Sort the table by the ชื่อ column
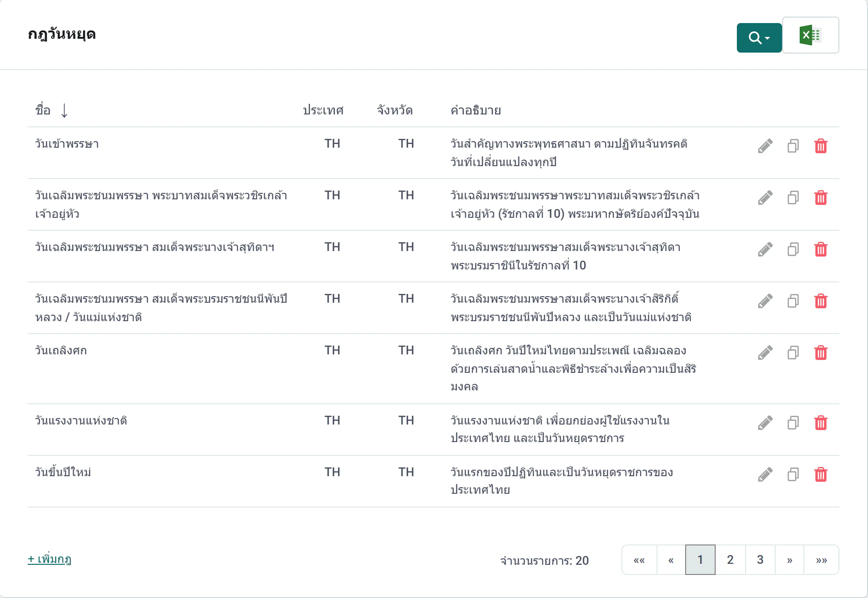Viewport: 868px width, 598px height. click(x=52, y=110)
